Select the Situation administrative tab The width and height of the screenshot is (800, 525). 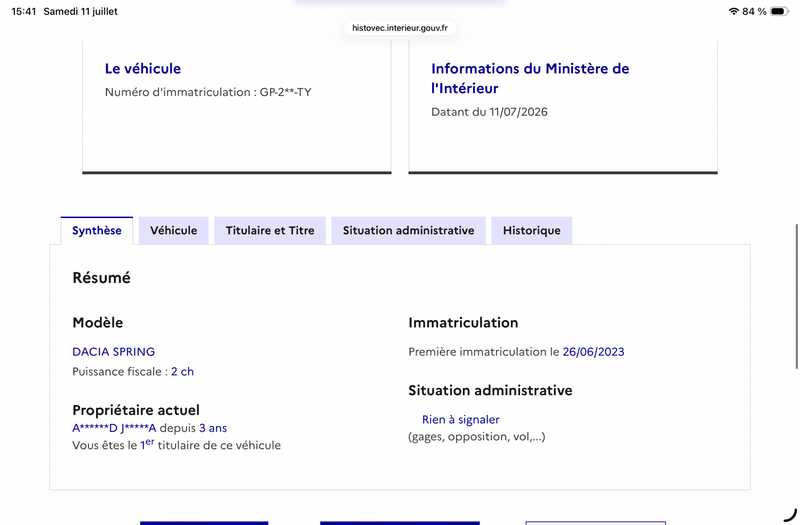[408, 231]
